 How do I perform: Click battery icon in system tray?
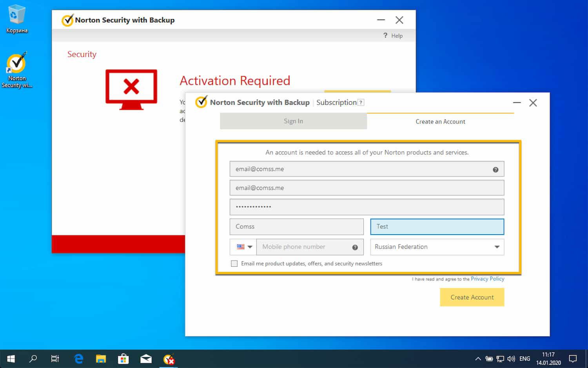[489, 359]
